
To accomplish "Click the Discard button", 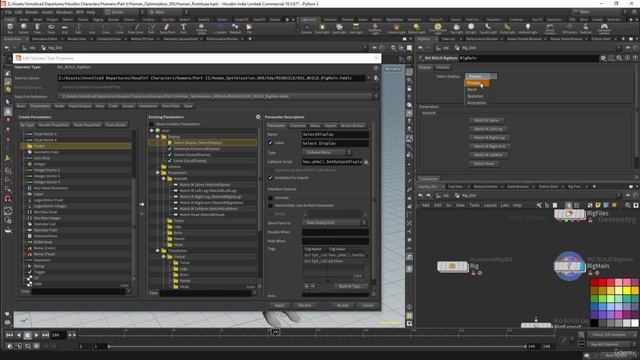I will [x=304, y=305].
